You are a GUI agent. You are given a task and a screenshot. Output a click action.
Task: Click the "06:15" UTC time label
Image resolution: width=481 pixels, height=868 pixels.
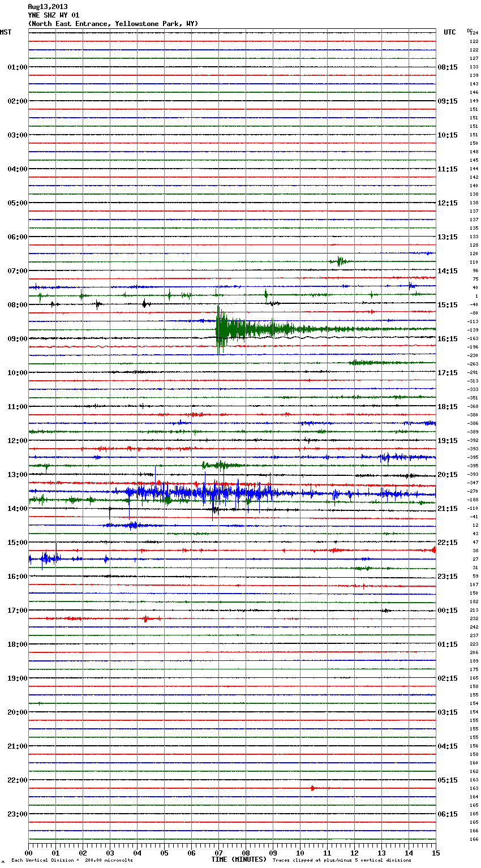(x=448, y=814)
